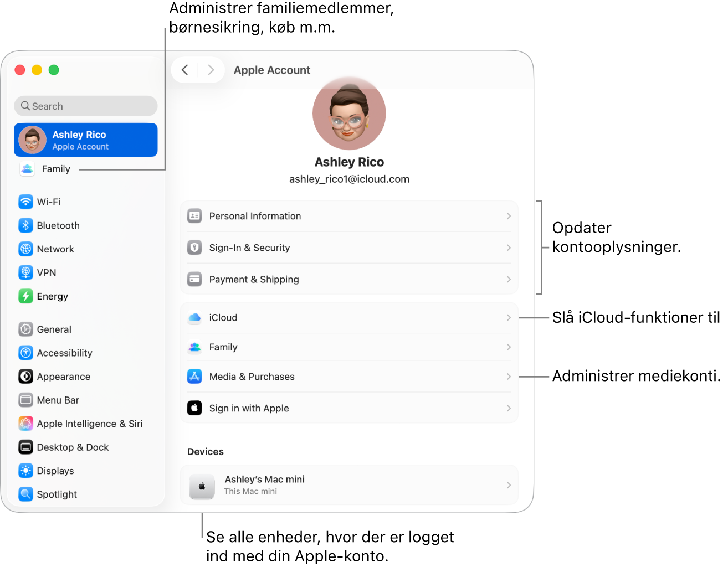
Task: Open Spotlight settings via its magnifier icon
Action: tap(26, 494)
